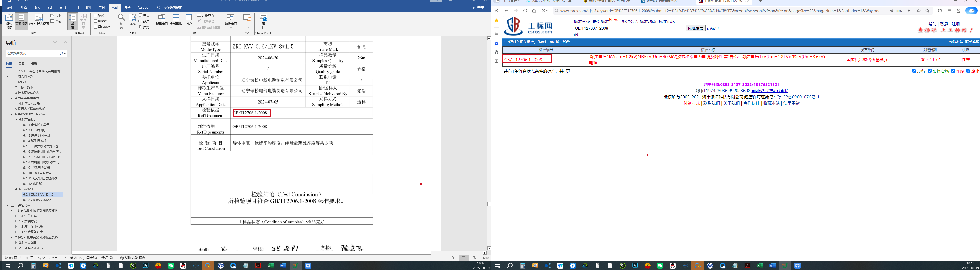Open the 文件 (File) menu tab
This screenshot has height=270, width=980.
(9, 8)
